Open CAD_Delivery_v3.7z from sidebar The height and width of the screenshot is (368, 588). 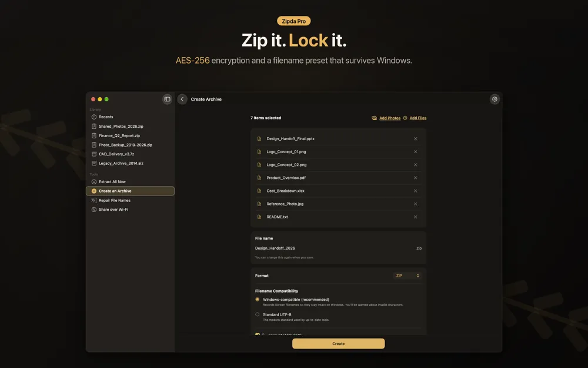coord(131,154)
